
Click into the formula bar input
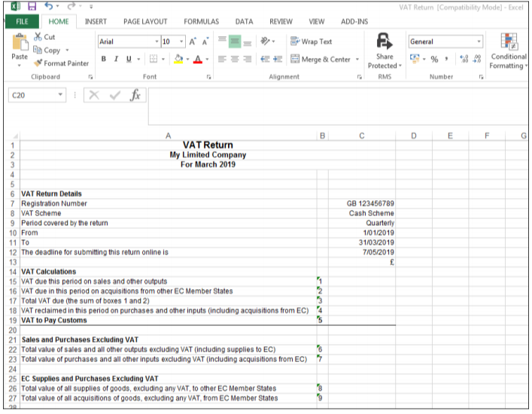tap(338, 106)
